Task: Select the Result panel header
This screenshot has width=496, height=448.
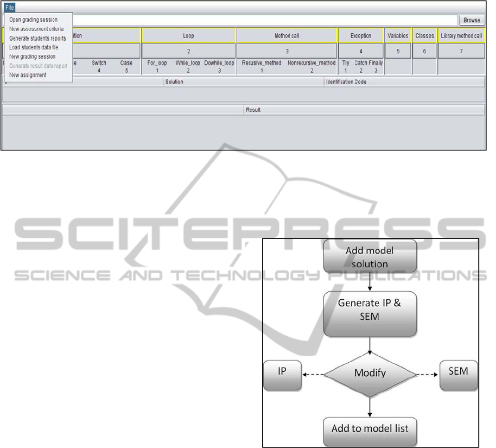Action: pyautogui.click(x=253, y=110)
